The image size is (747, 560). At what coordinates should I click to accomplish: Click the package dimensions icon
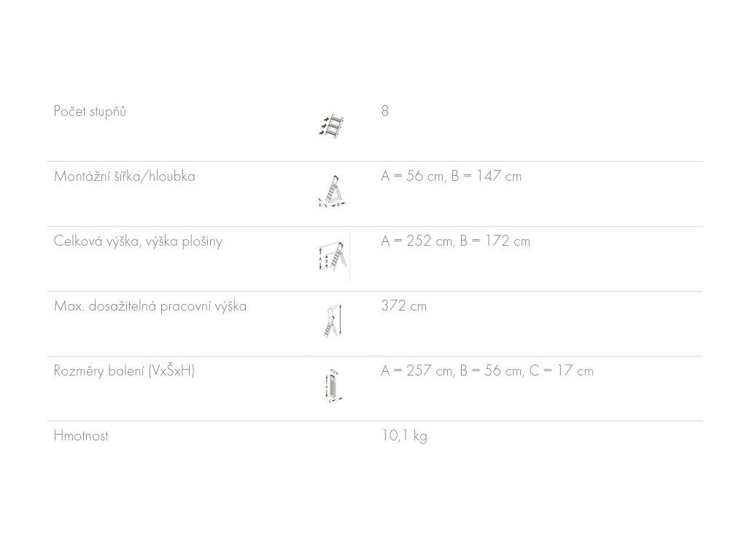[x=333, y=386]
